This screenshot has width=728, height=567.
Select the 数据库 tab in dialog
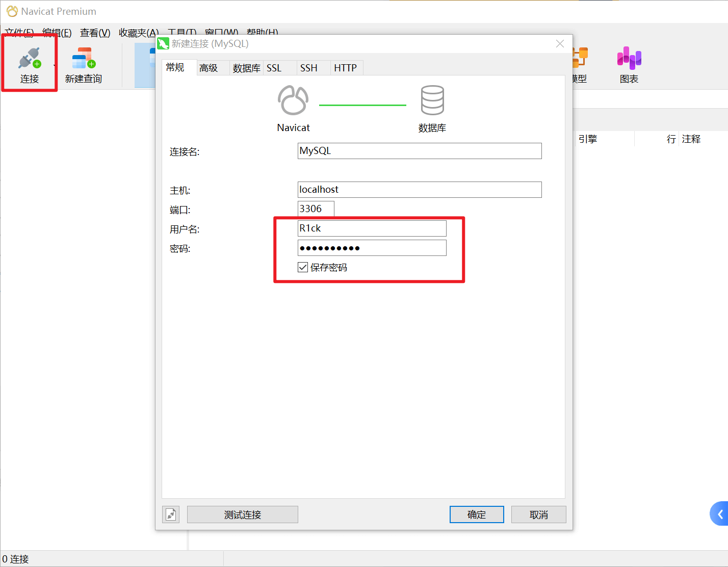246,68
